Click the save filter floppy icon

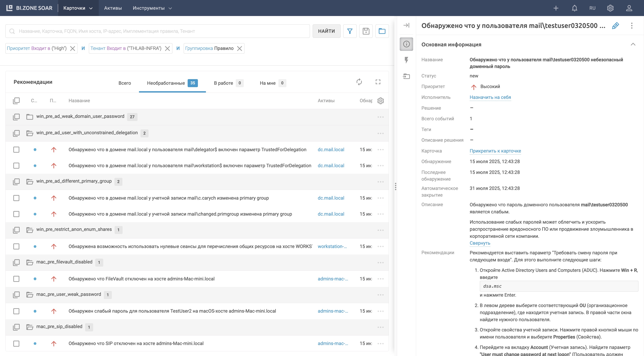[x=366, y=31]
